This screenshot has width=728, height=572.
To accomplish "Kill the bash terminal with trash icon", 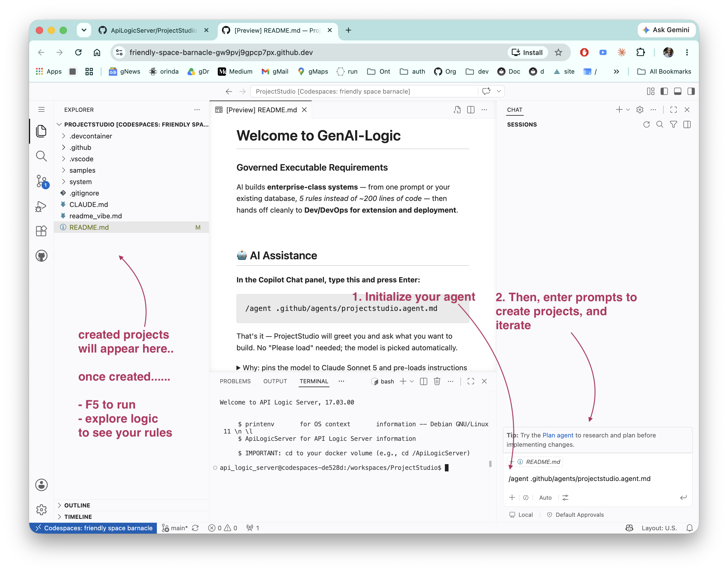I will tap(437, 381).
